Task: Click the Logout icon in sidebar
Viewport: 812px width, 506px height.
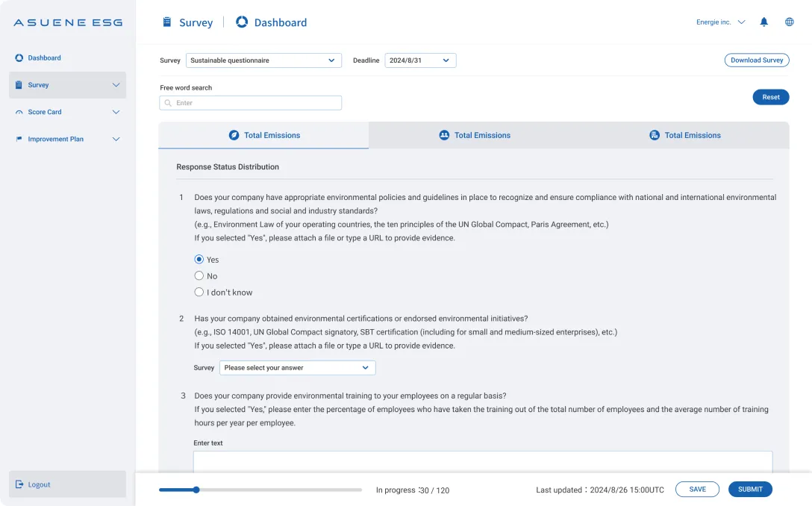Action: [x=19, y=484]
